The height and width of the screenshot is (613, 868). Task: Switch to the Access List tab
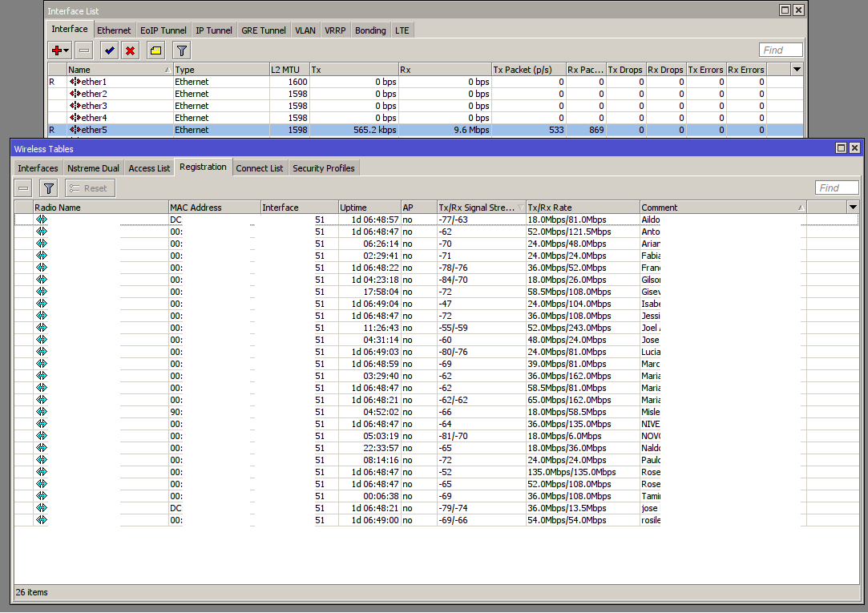[x=149, y=168]
